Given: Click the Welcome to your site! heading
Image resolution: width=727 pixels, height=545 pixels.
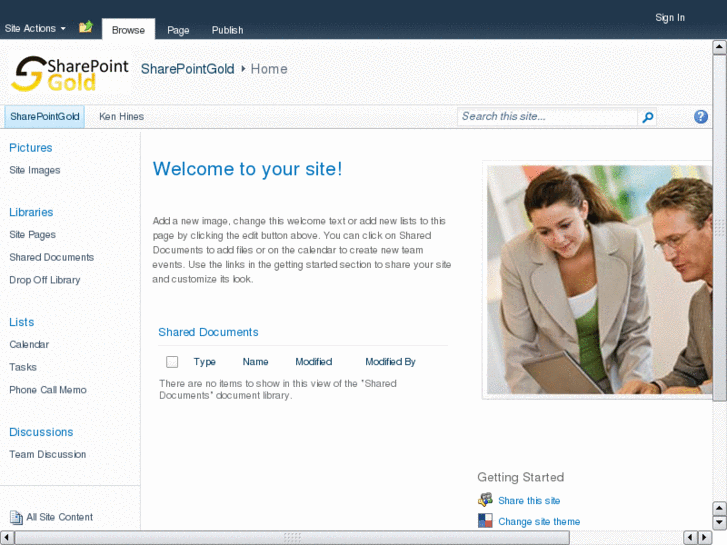Looking at the screenshot, I should (248, 169).
